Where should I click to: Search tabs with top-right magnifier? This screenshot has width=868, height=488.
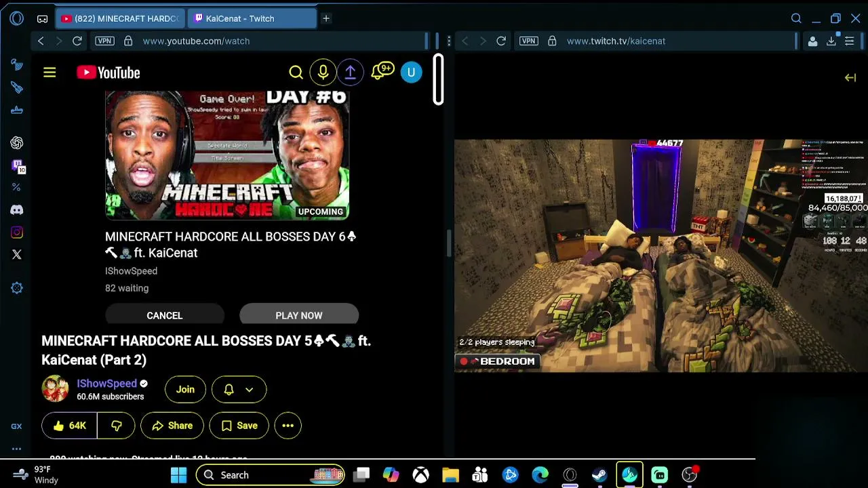click(x=796, y=18)
